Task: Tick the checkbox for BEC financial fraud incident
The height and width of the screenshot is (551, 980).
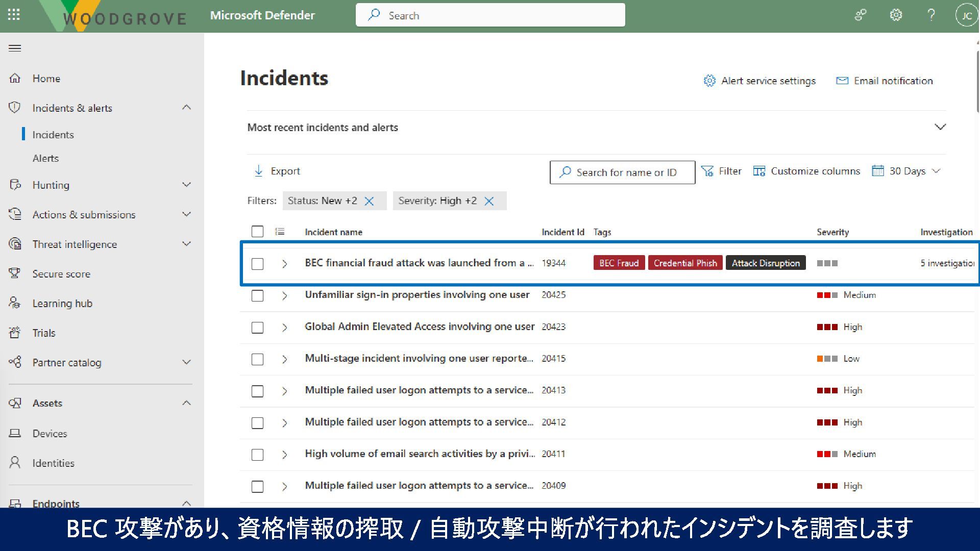Action: pos(257,264)
